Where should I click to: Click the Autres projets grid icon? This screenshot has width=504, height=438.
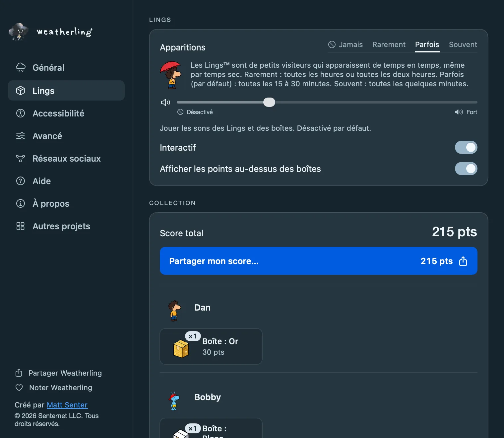(21, 226)
